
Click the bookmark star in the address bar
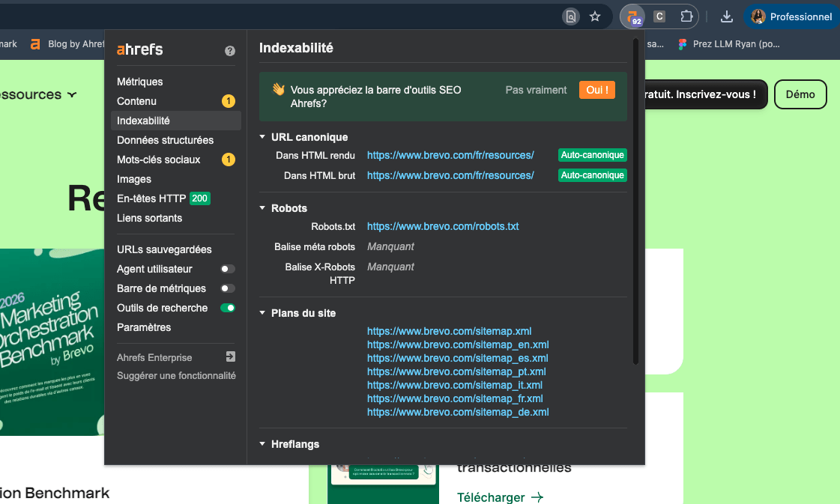[x=594, y=16]
